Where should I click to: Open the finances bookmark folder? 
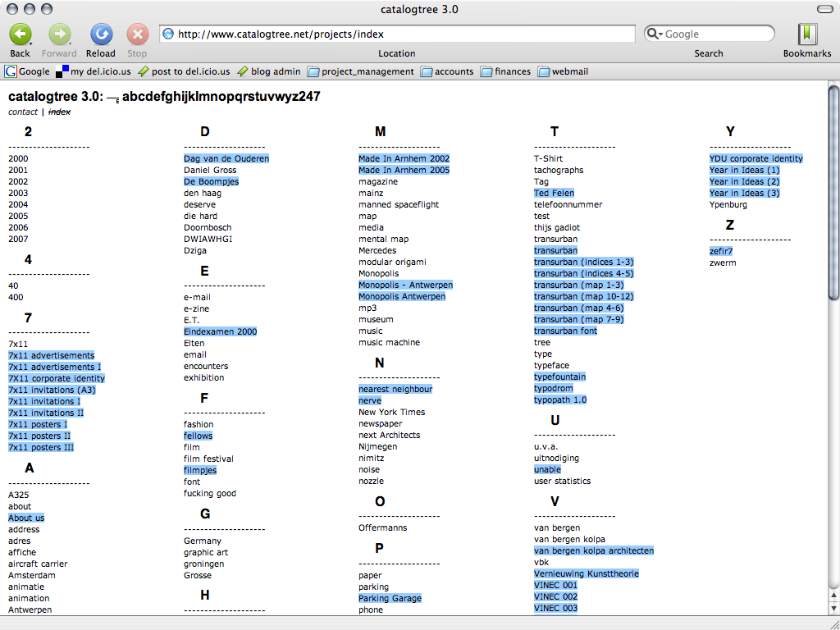coord(513,71)
